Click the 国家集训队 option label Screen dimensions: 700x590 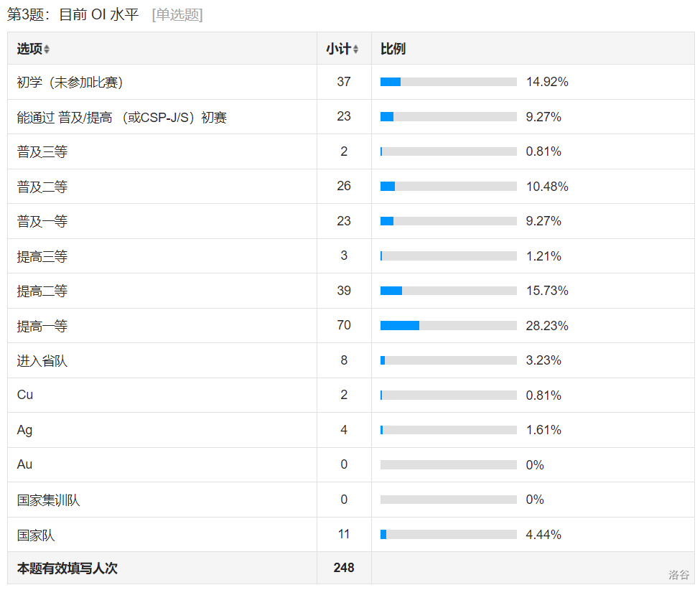[x=49, y=500]
